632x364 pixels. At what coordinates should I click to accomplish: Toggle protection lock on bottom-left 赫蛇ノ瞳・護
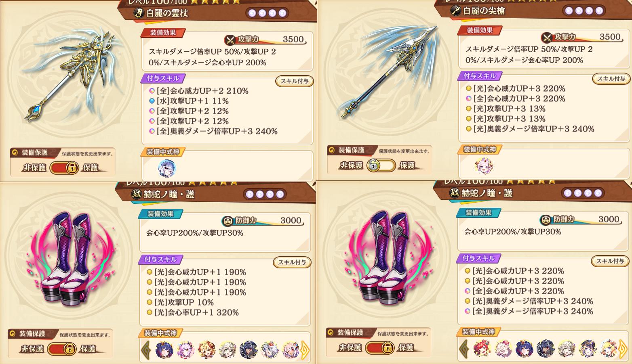(61, 349)
